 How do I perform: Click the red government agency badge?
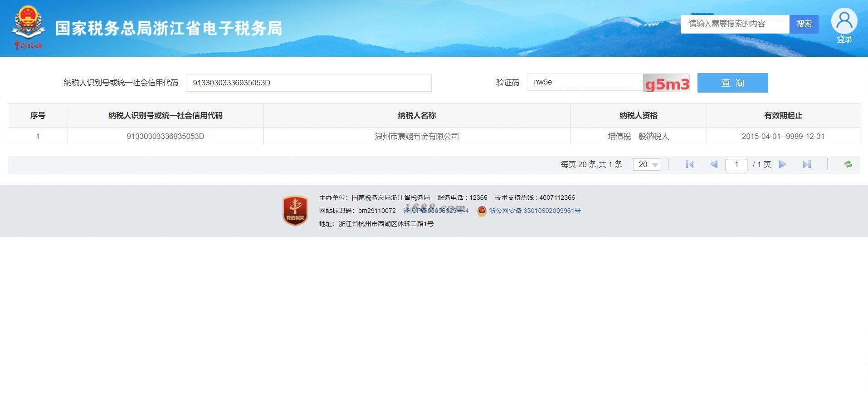click(295, 211)
